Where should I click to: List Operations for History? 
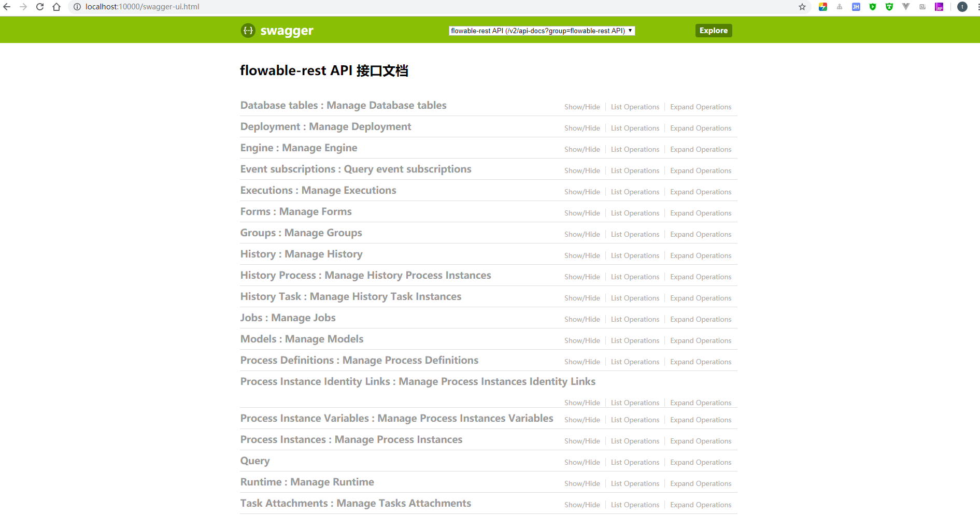(x=635, y=255)
